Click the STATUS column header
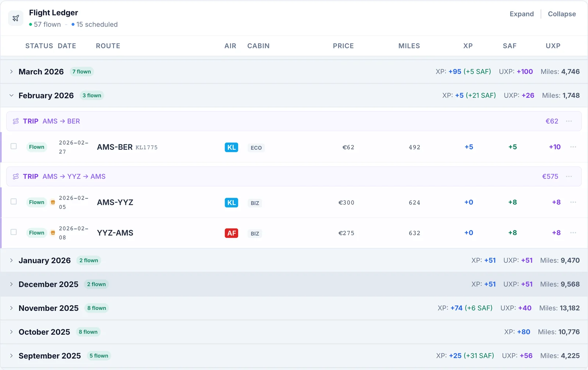The height and width of the screenshot is (370, 588). tap(39, 46)
